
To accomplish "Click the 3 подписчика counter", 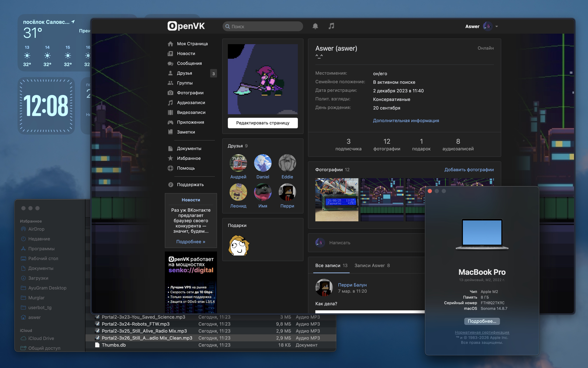I will point(348,145).
